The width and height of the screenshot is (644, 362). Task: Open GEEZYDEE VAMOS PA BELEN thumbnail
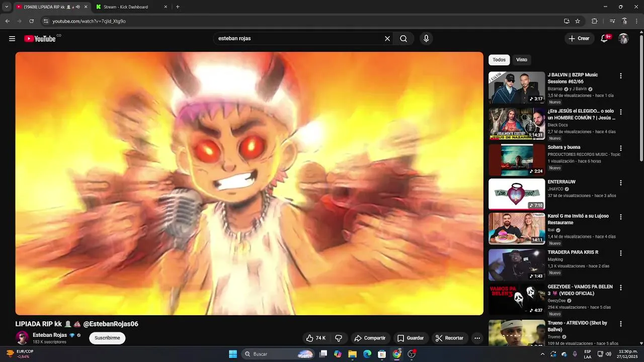(x=517, y=299)
